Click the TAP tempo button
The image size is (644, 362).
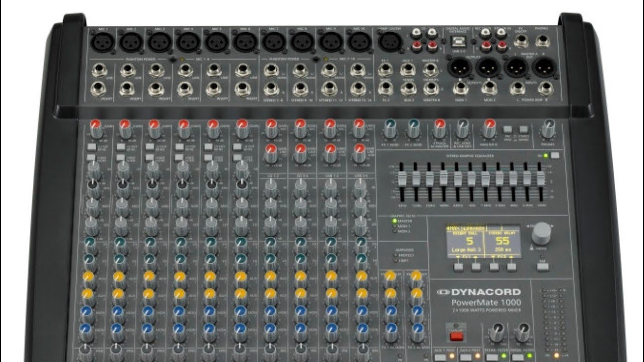(542, 266)
